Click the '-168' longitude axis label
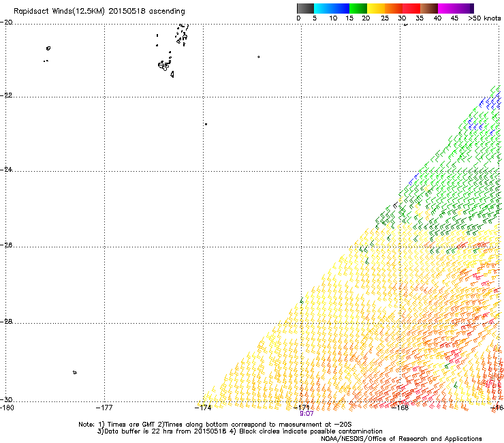504x443 pixels. tap(400, 408)
